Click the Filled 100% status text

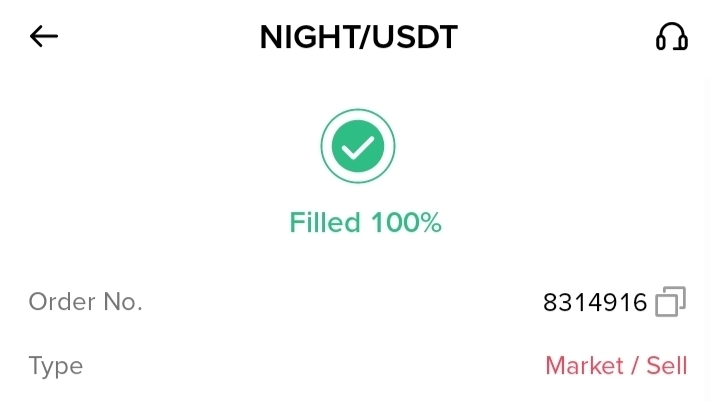pyautogui.click(x=365, y=222)
